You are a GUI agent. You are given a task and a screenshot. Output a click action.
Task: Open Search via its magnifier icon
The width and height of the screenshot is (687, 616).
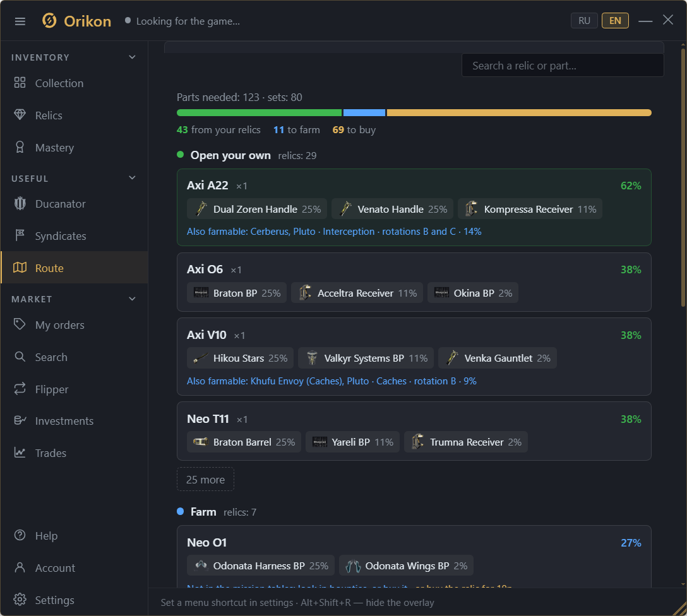[x=20, y=357]
